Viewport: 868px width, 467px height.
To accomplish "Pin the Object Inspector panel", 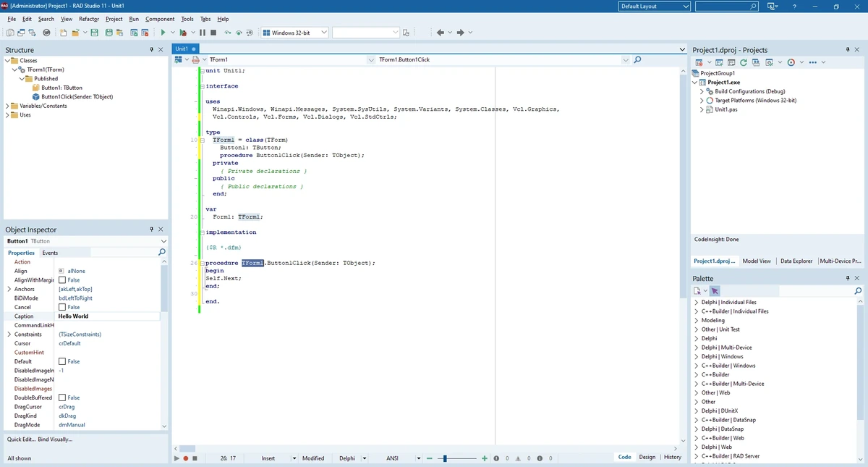I will 151,229.
